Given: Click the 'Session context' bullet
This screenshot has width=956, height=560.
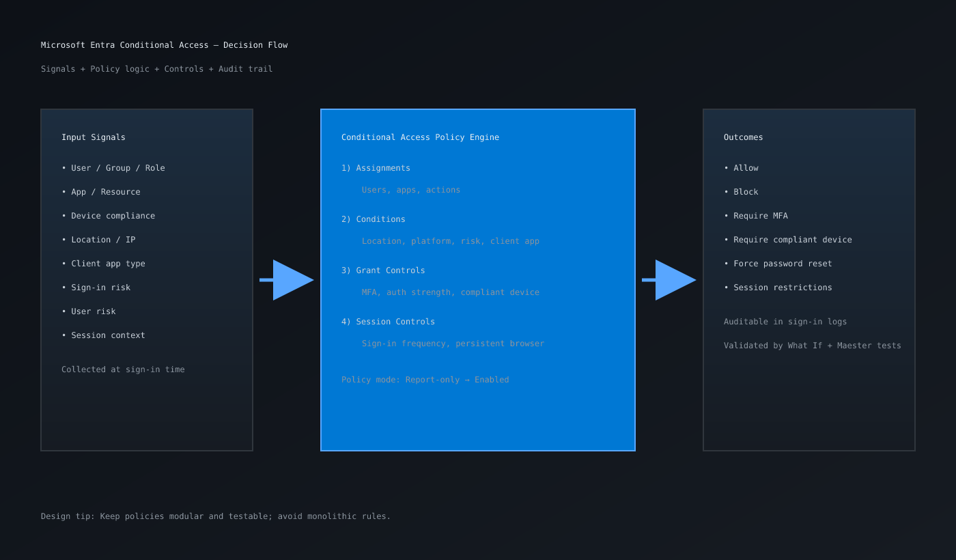Looking at the screenshot, I should 103,335.
